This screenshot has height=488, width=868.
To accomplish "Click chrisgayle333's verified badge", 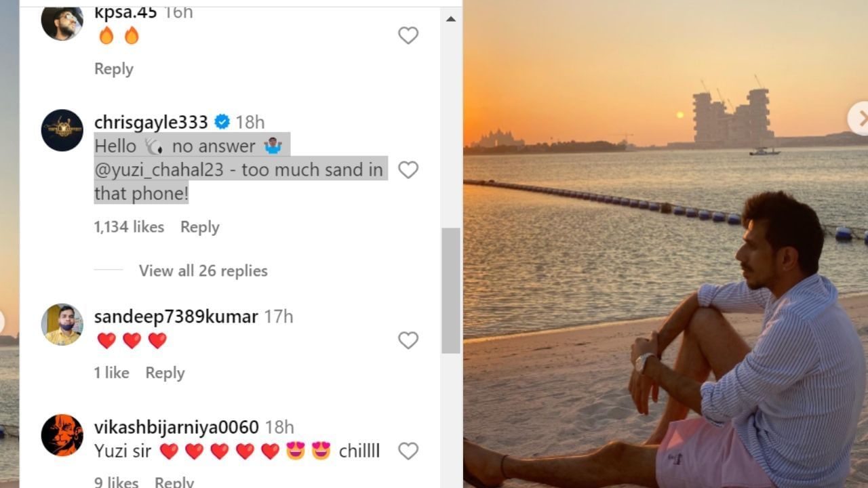I will pos(222,122).
